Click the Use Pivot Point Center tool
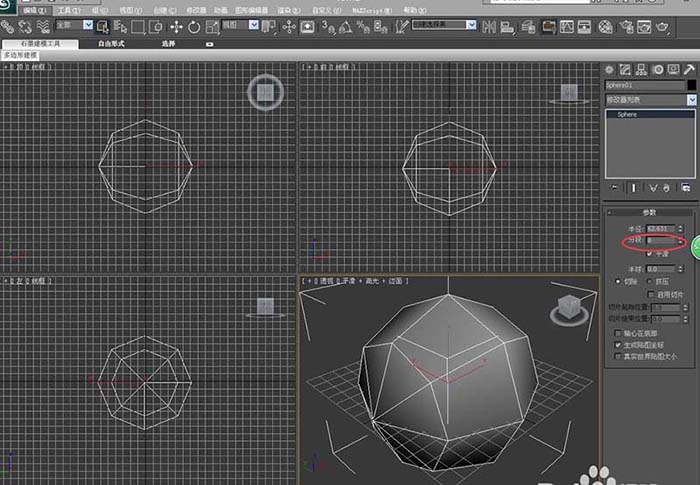The width and height of the screenshot is (700, 485). (x=269, y=27)
